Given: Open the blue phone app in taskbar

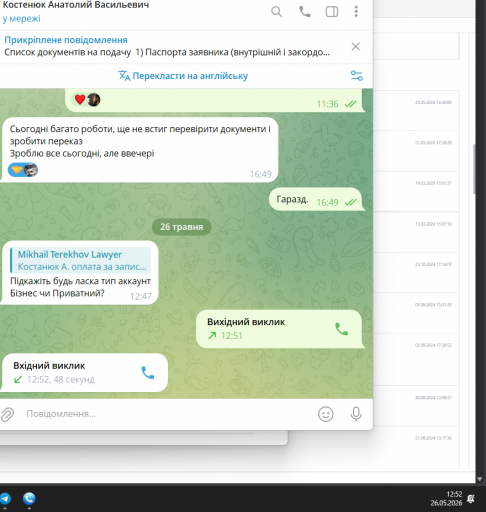Looking at the screenshot, I should (29, 499).
